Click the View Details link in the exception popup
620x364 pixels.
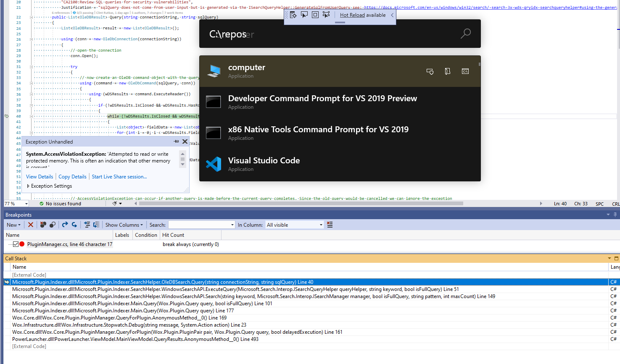point(39,176)
